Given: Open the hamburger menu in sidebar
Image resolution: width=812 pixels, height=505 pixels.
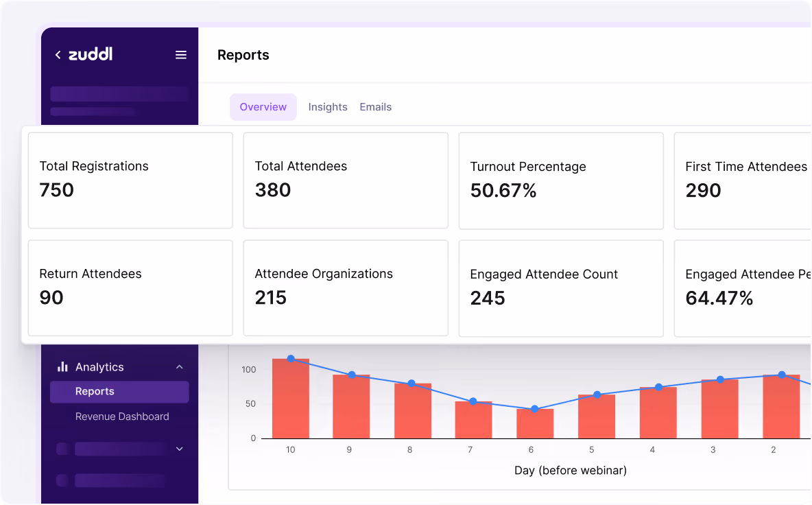Looking at the screenshot, I should (x=181, y=55).
